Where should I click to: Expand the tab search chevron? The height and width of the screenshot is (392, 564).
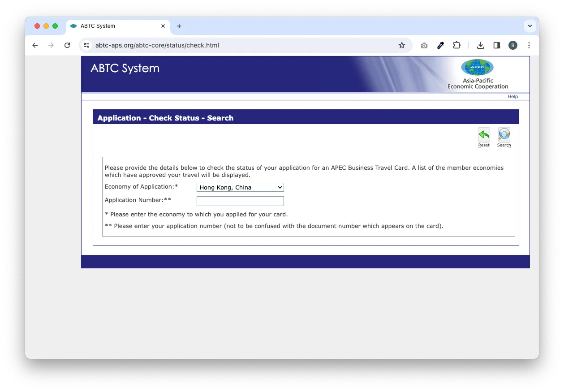pyautogui.click(x=530, y=26)
